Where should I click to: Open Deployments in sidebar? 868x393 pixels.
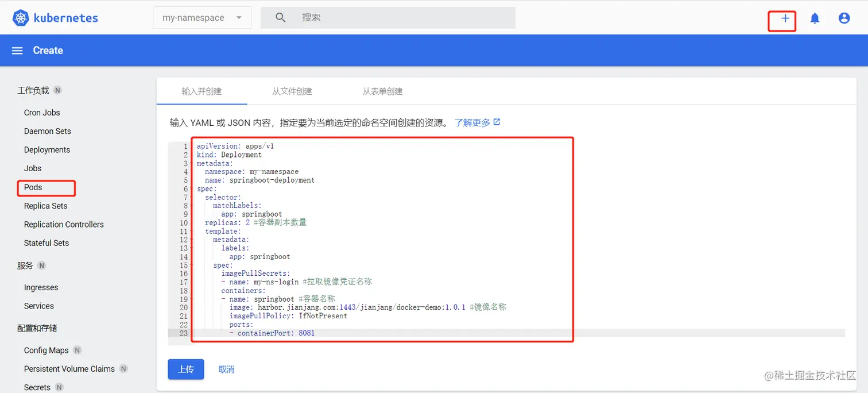coord(47,149)
